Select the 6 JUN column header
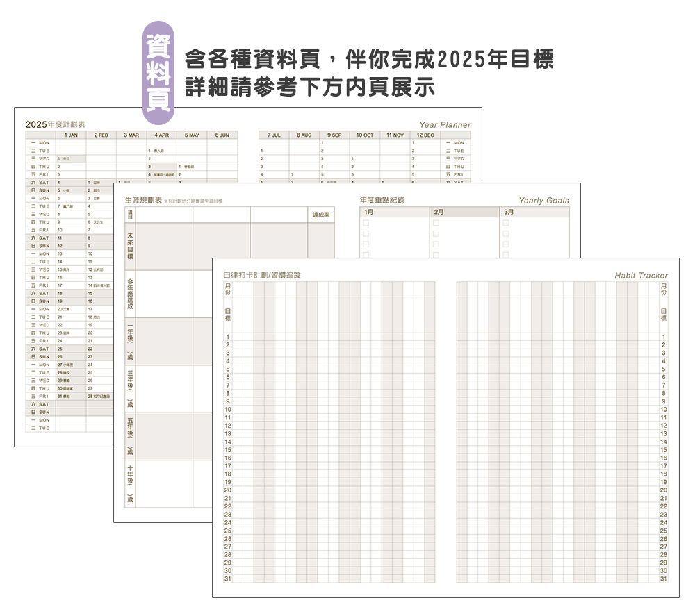The height and width of the screenshot is (616, 695). coord(222,135)
